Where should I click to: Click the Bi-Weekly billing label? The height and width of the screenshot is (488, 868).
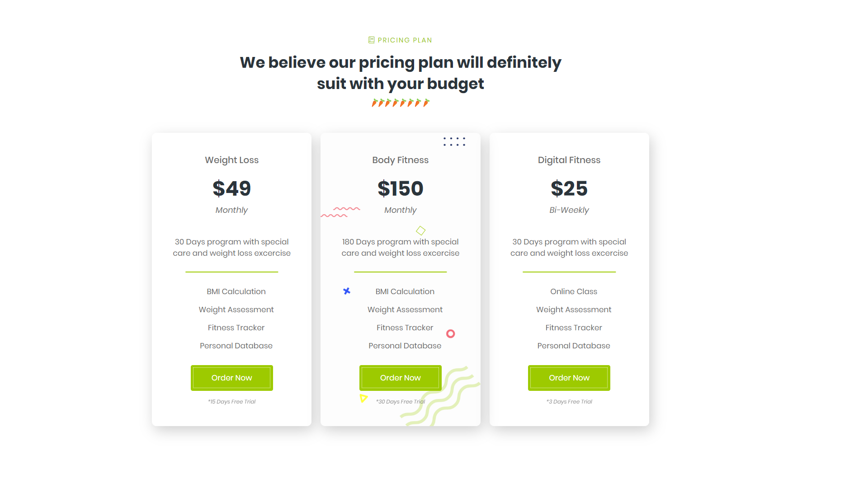point(569,210)
